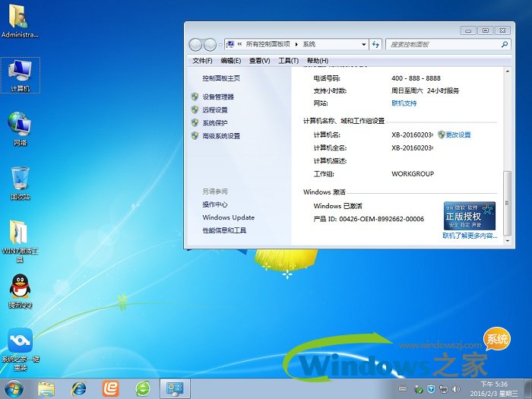532x399 pixels.
Task: Open Windows Explorer from the taskbar
Action: 46,389
